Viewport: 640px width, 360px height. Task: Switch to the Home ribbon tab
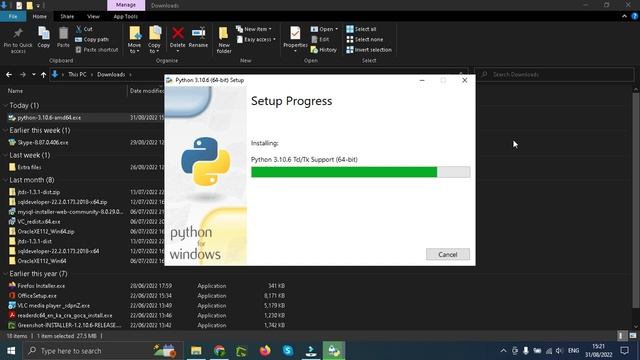[40, 16]
